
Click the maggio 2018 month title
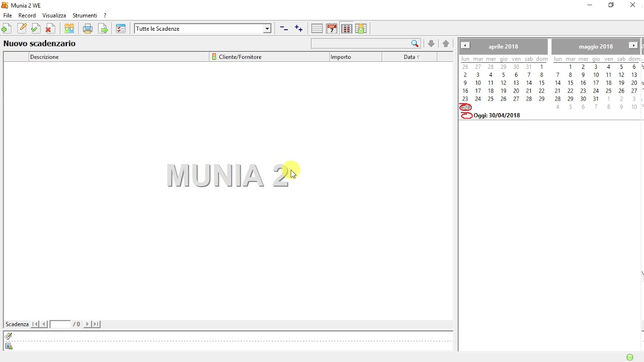tap(596, 46)
